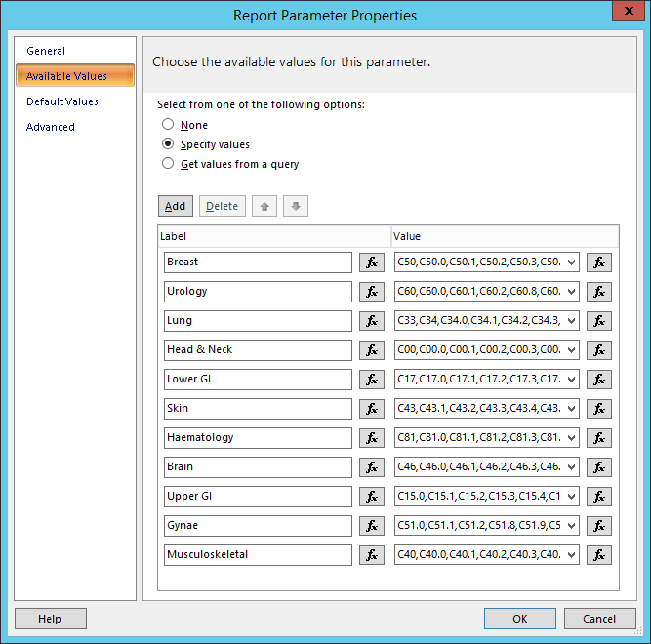Open expression editor for Skin value
651x644 pixels.
point(598,409)
